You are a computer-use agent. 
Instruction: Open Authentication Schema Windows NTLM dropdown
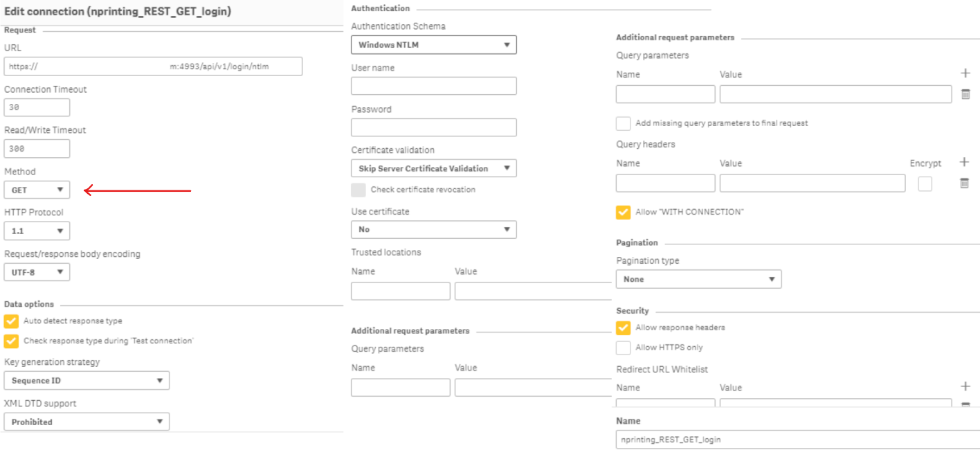pos(434,45)
